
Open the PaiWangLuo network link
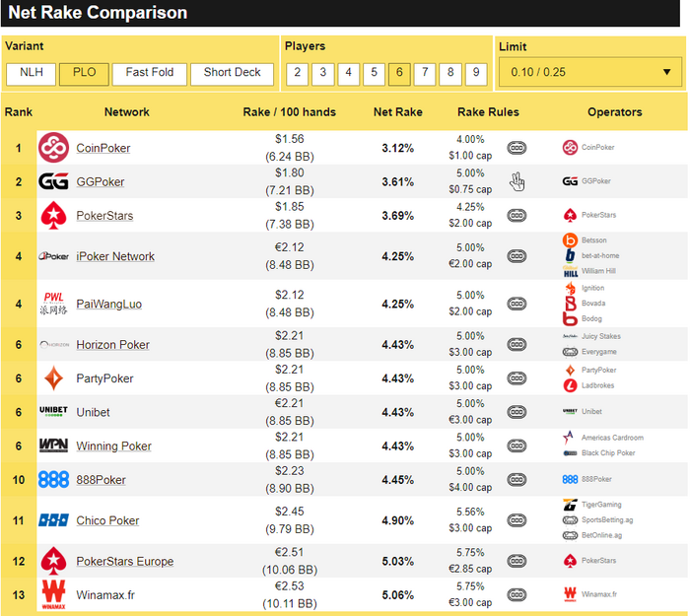[x=109, y=304]
